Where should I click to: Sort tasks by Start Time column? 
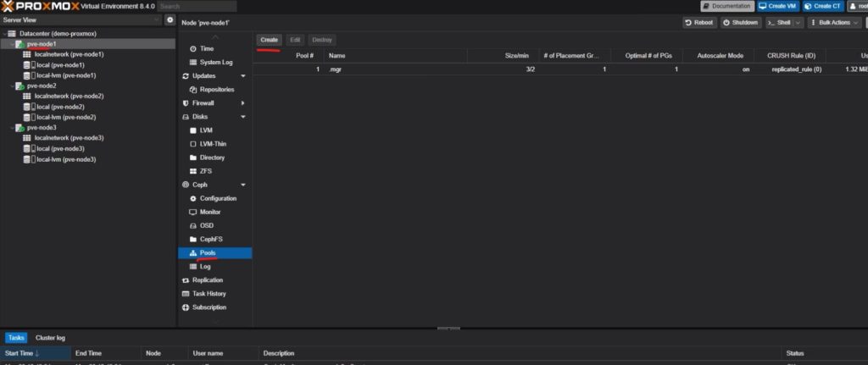point(36,353)
